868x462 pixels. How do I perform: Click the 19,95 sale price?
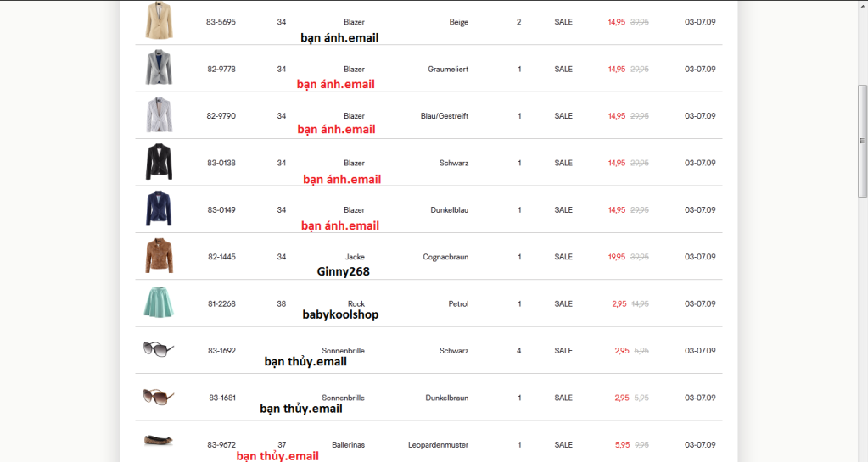617,257
